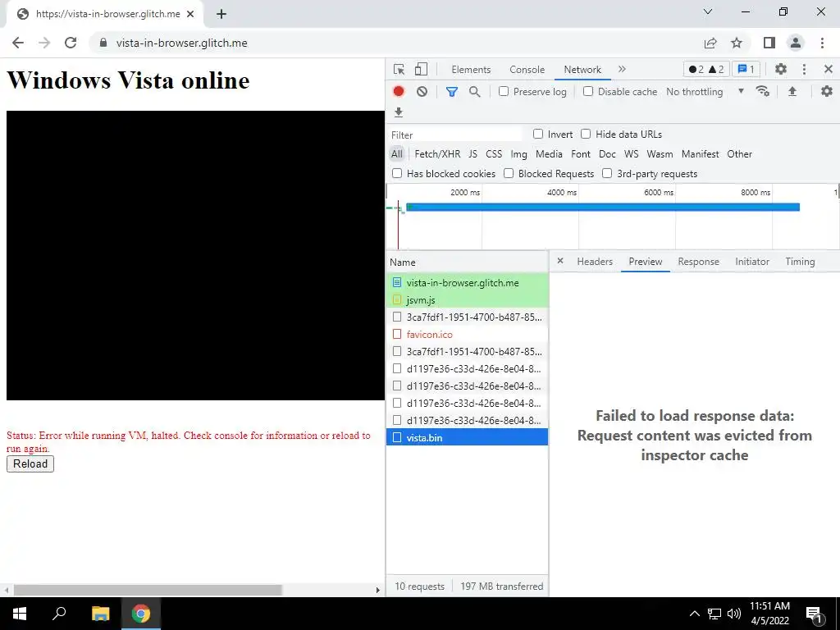Export HAR file download arrow icon
The width and height of the screenshot is (840, 630).
click(399, 112)
